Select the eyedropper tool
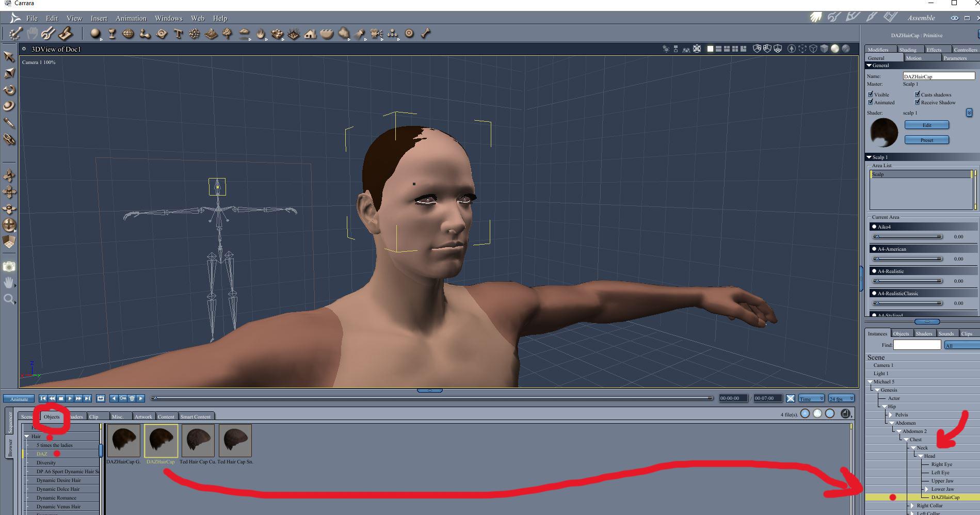980x515 pixels. click(x=9, y=123)
